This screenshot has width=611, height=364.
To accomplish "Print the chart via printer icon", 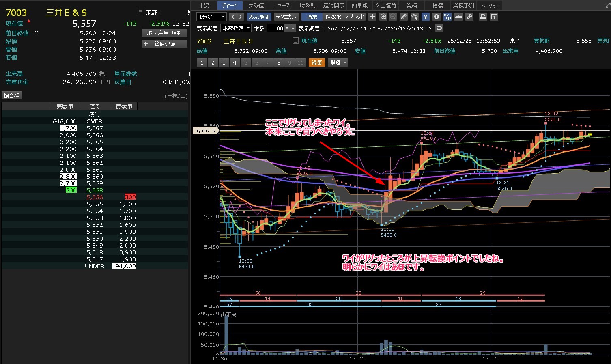I will [x=483, y=17].
